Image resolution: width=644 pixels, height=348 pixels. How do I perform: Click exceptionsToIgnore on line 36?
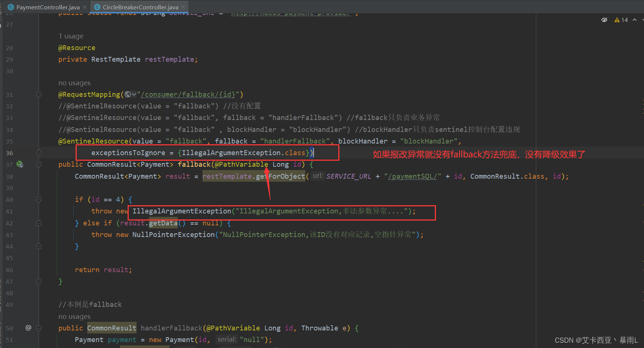128,153
